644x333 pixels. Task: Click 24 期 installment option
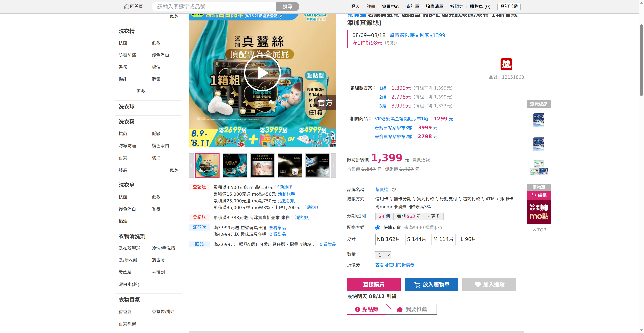(384, 216)
